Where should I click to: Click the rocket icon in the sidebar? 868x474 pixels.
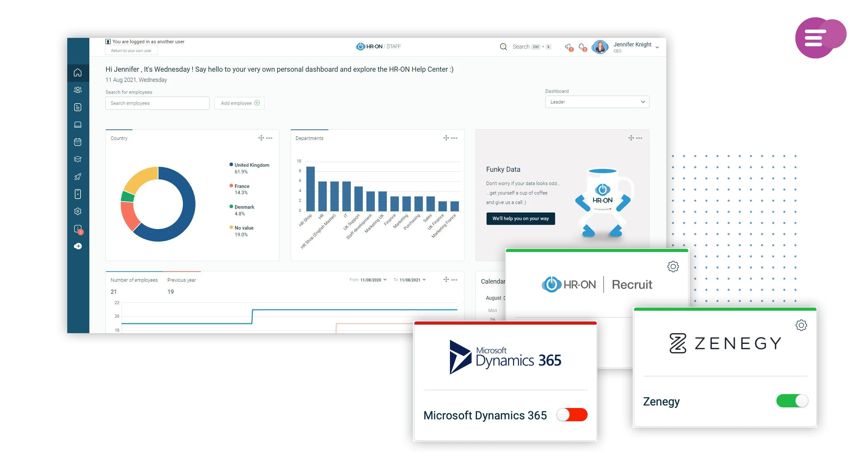77,177
